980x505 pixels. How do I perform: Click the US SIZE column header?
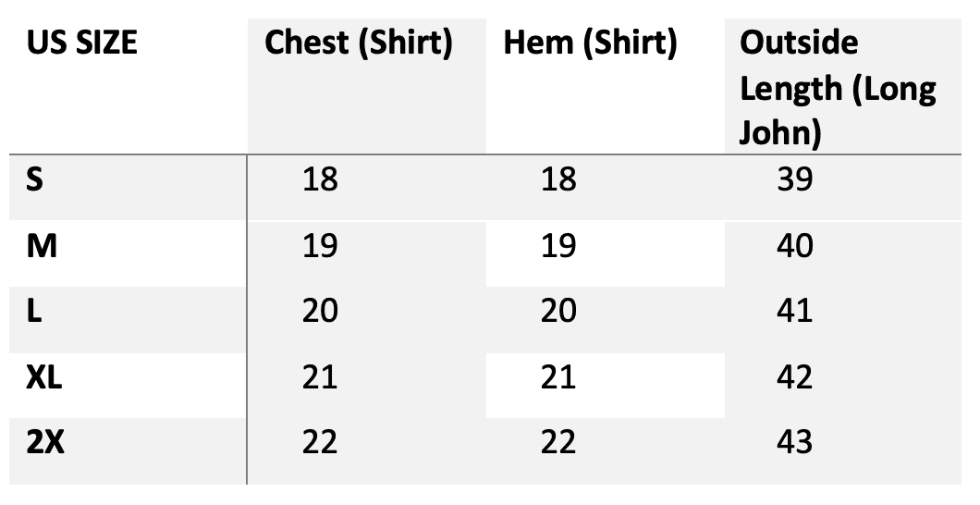(x=82, y=43)
